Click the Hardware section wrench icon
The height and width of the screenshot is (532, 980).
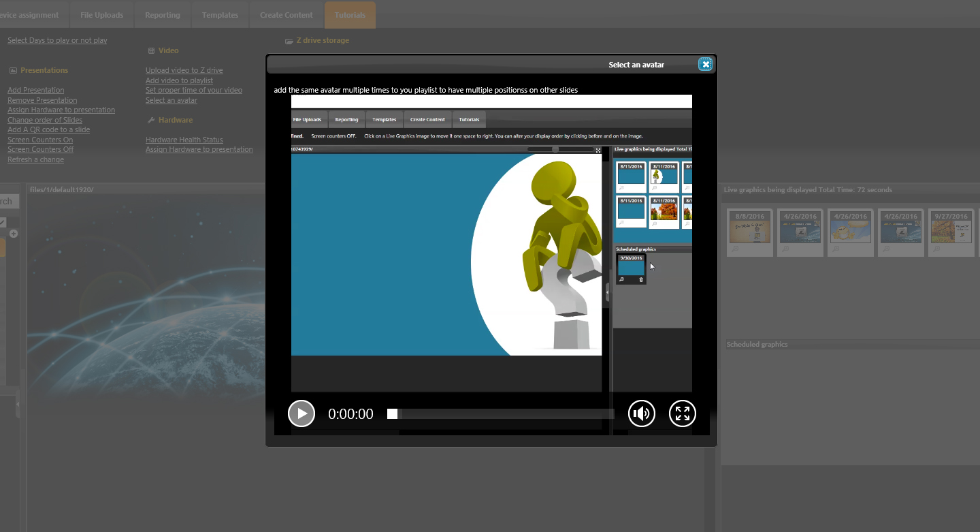151,120
